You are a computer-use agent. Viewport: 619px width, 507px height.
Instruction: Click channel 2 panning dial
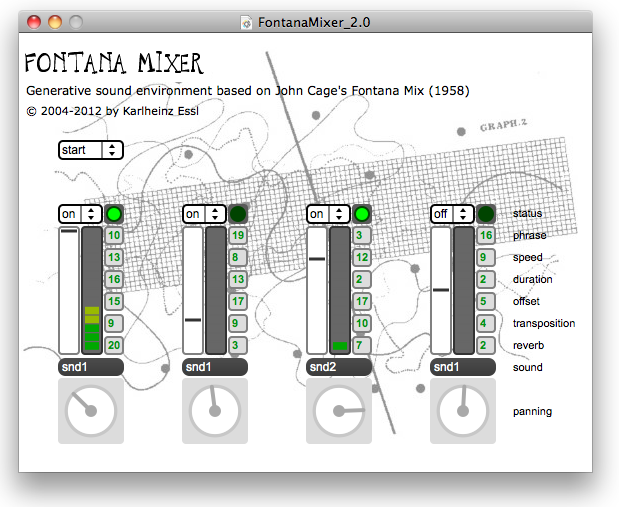tap(215, 411)
